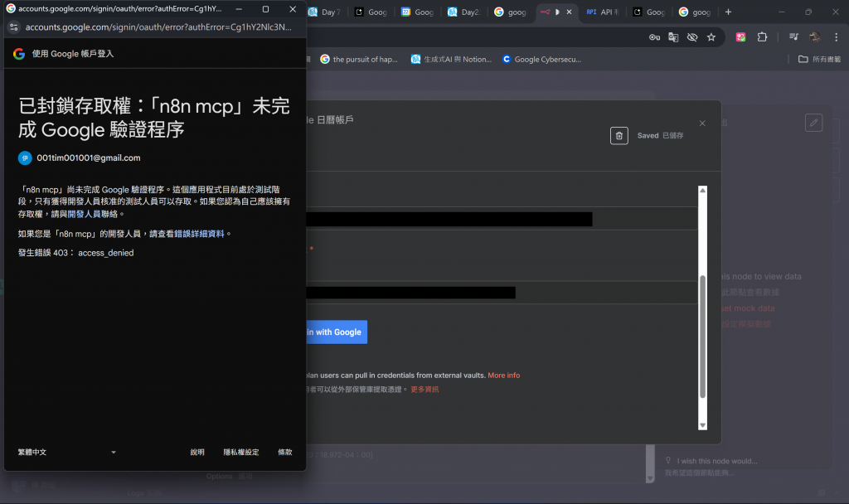This screenshot has height=504, width=849.
Task: Click the credential dialog scrollbar thumb
Action: pyautogui.click(x=702, y=337)
